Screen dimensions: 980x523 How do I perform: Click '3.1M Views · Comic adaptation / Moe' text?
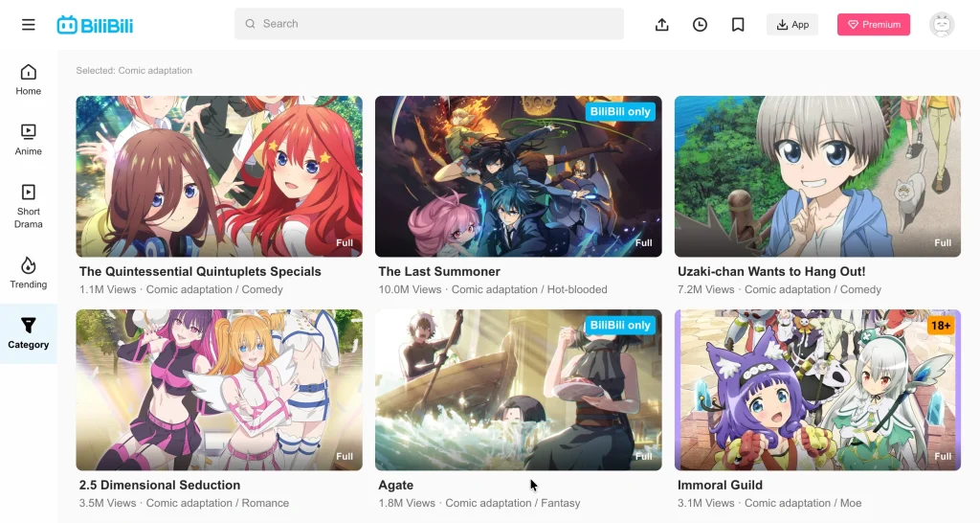pos(769,503)
